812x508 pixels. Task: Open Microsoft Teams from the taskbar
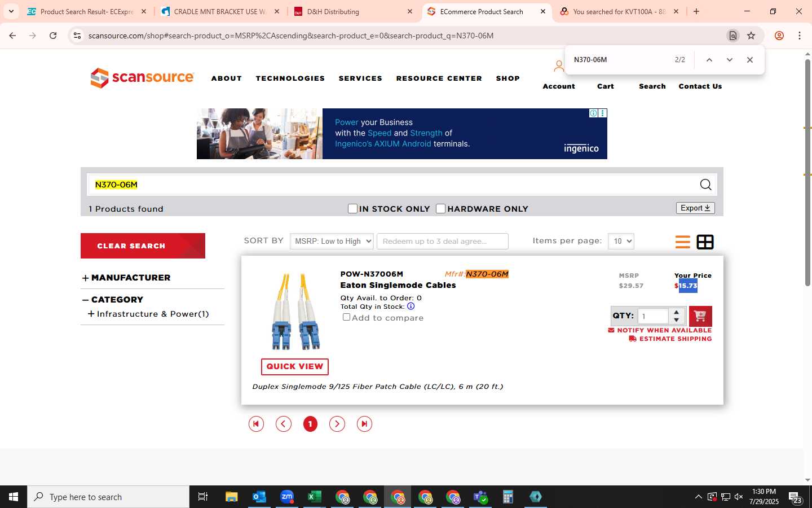click(x=480, y=497)
